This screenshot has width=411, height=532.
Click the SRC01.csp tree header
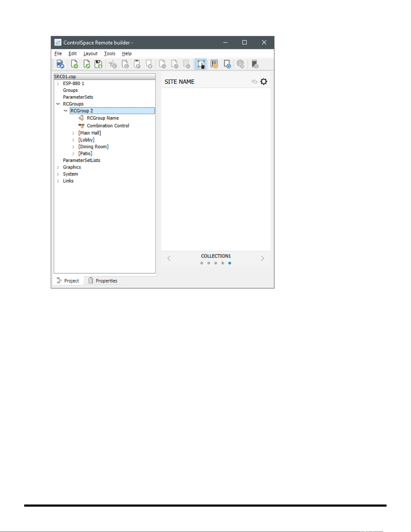[105, 77]
